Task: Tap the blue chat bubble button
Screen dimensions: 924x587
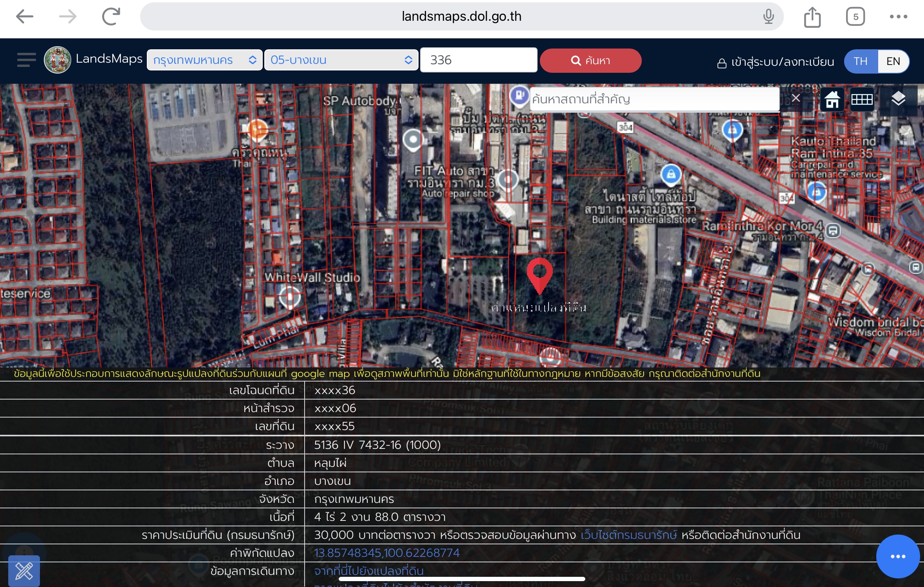Action: click(x=897, y=556)
